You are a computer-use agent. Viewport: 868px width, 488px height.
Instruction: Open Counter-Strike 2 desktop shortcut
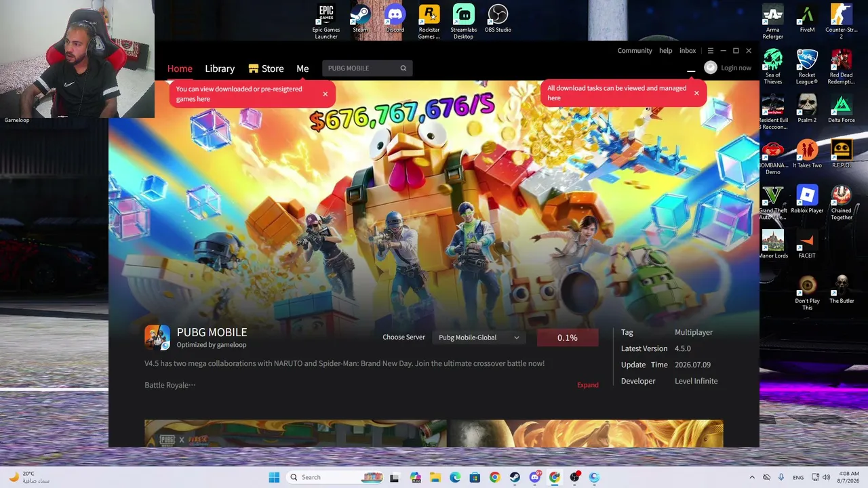(842, 22)
